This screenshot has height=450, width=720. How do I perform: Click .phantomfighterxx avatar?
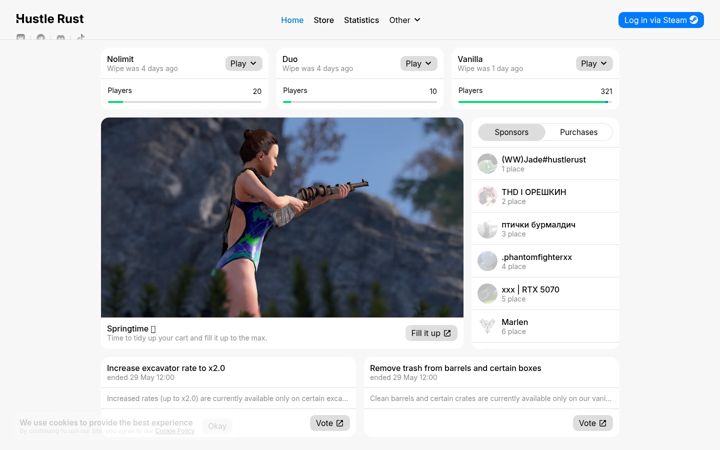(x=487, y=261)
